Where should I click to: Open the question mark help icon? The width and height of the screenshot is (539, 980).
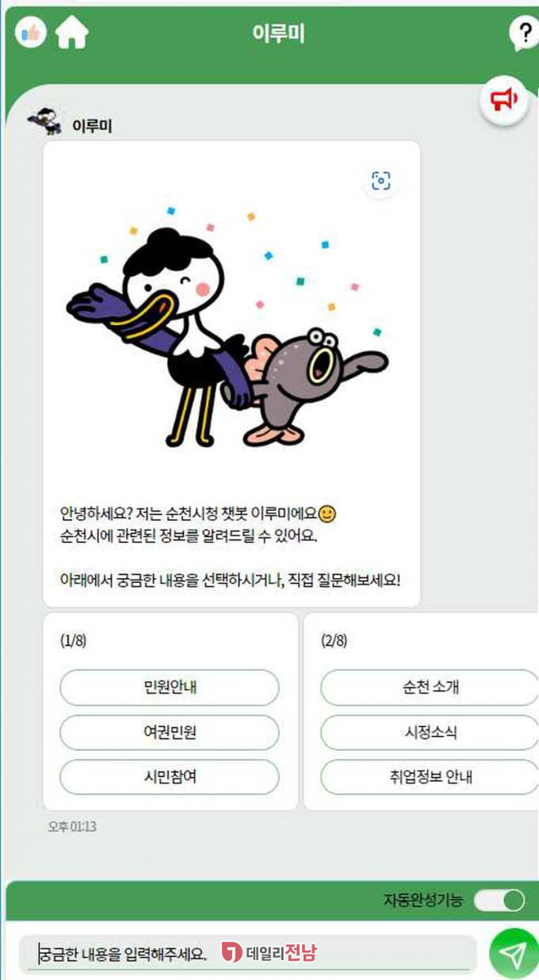click(522, 33)
